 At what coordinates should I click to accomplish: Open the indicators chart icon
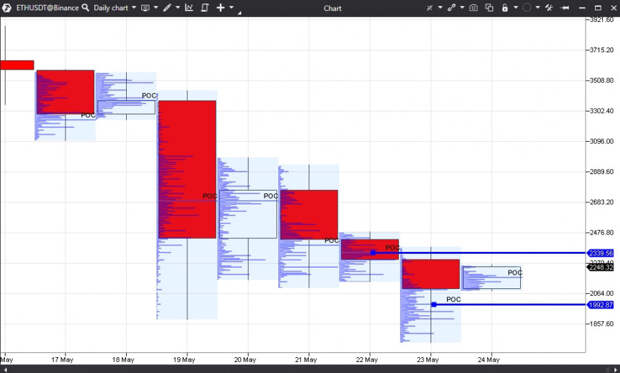tap(189, 8)
